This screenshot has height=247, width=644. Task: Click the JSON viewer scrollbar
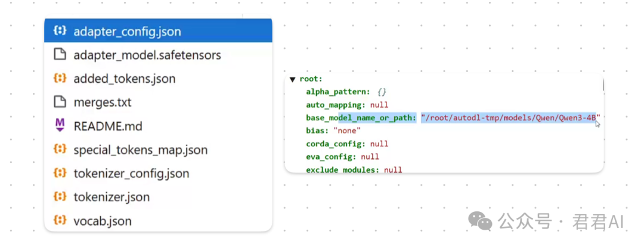[x=602, y=85]
